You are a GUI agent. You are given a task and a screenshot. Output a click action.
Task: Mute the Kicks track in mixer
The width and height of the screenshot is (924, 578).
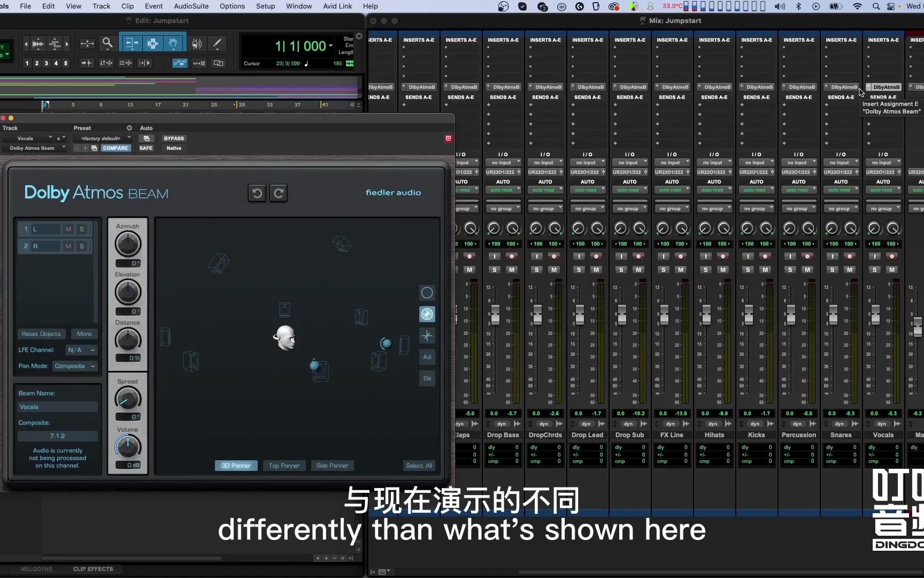coord(765,270)
